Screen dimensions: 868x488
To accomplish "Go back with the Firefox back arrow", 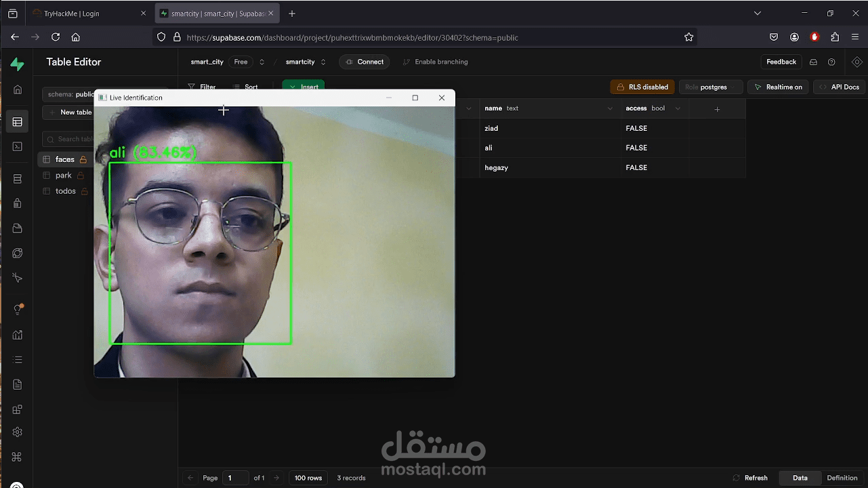I will click(15, 37).
